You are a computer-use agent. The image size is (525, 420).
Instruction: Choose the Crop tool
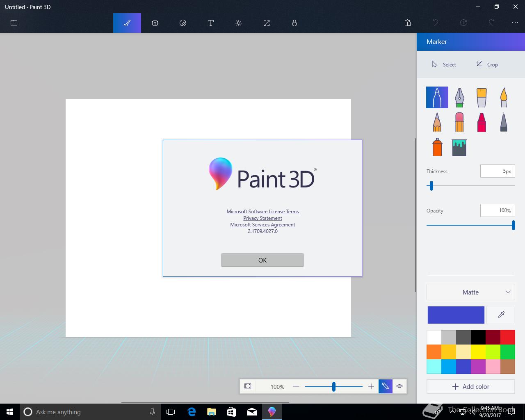tap(487, 64)
